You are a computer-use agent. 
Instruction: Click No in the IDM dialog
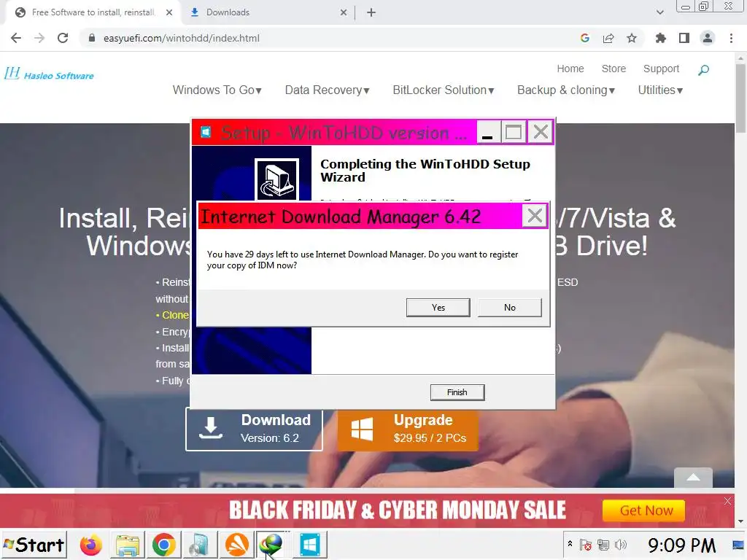pyautogui.click(x=509, y=308)
